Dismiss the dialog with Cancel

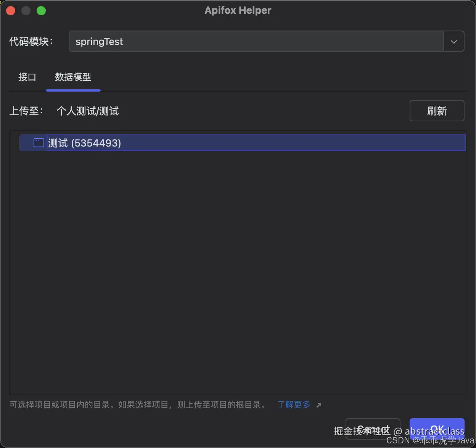(x=373, y=429)
